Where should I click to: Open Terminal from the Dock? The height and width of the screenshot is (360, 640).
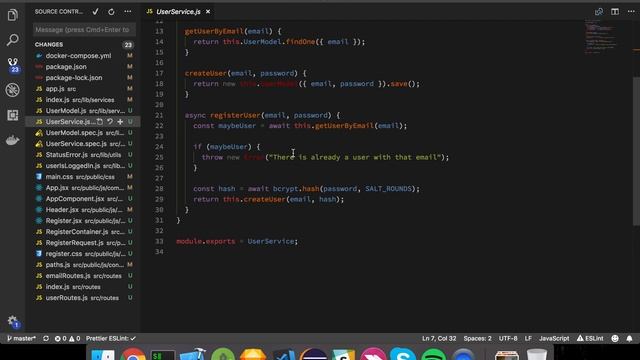click(x=163, y=355)
